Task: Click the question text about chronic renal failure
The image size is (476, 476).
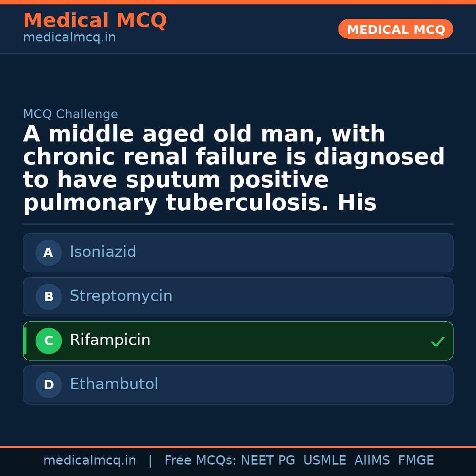Action: pyautogui.click(x=234, y=169)
